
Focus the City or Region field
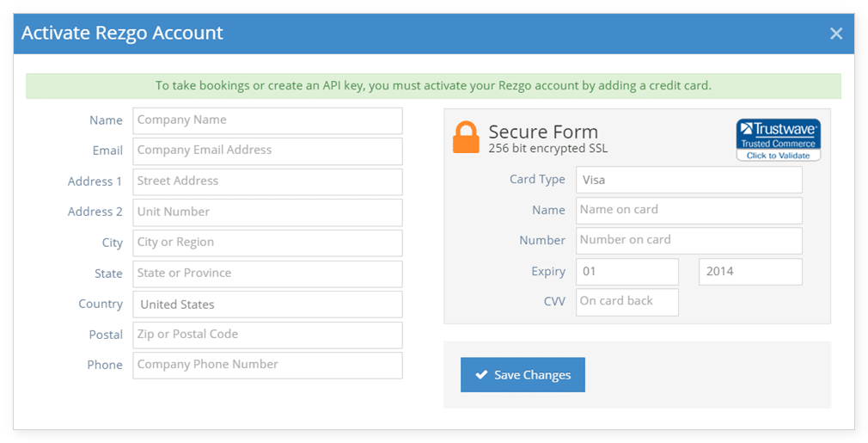(x=267, y=243)
